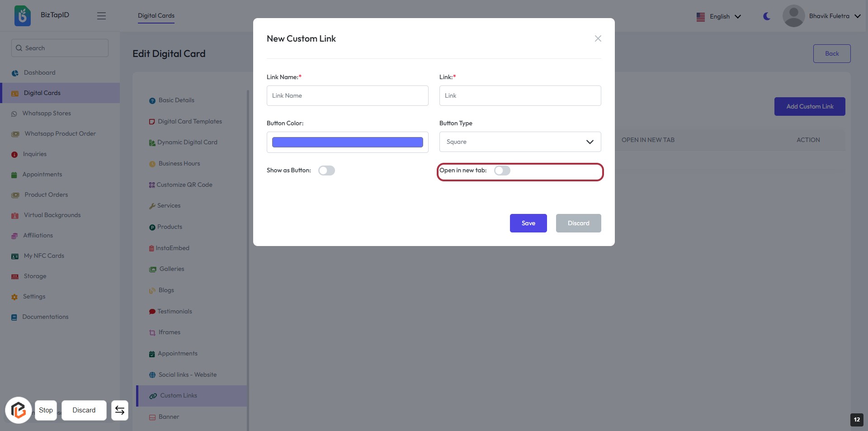This screenshot has height=431, width=868.
Task: Enable the Show as Button toggle
Action: (326, 171)
